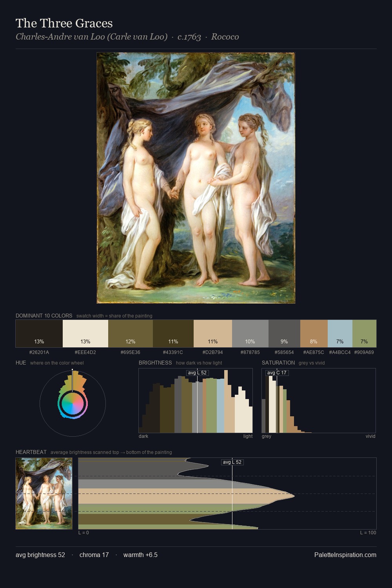Select the sage green #909A69 swatch
The image size is (392, 588).
364,334
